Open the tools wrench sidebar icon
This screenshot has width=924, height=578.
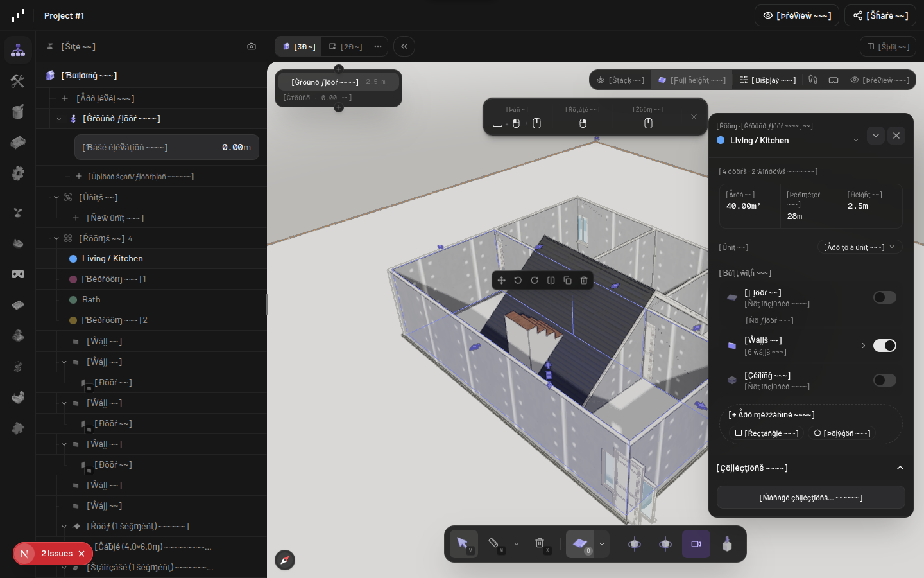pyautogui.click(x=18, y=81)
